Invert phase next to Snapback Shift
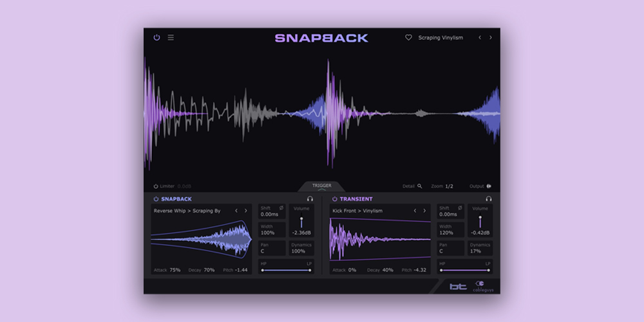This screenshot has width=644, height=322. pyautogui.click(x=281, y=208)
